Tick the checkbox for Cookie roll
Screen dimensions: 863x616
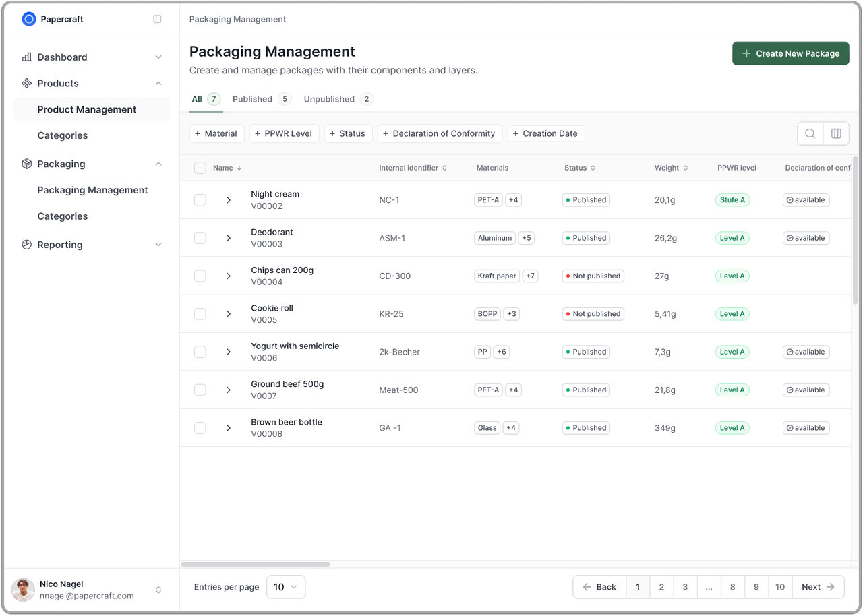coord(200,314)
